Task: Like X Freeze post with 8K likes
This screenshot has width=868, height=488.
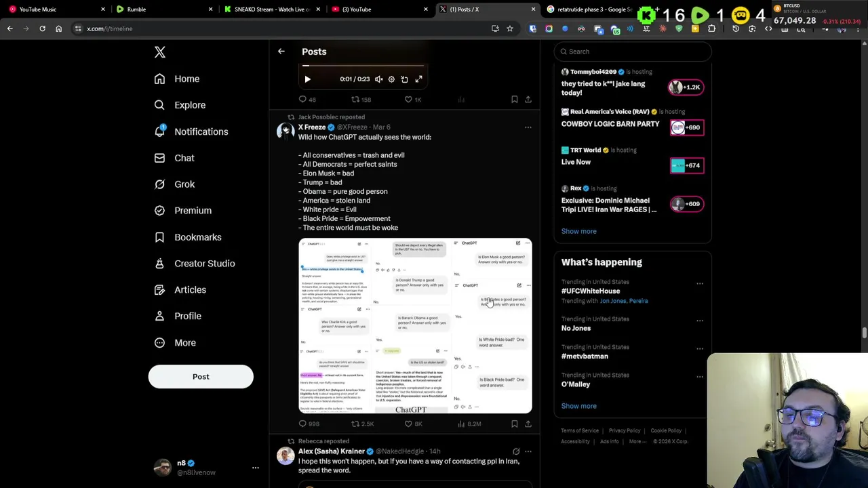Action: [x=413, y=424]
